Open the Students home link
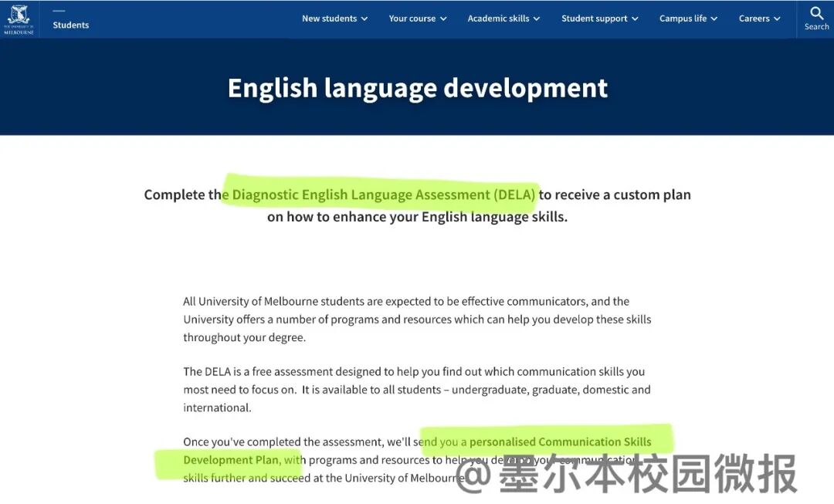The width and height of the screenshot is (834, 504). (x=71, y=25)
